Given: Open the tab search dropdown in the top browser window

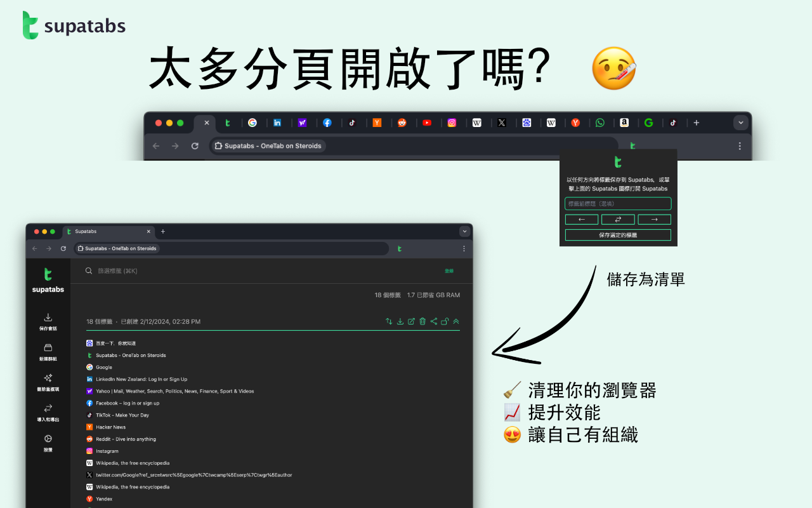Looking at the screenshot, I should pyautogui.click(x=740, y=123).
